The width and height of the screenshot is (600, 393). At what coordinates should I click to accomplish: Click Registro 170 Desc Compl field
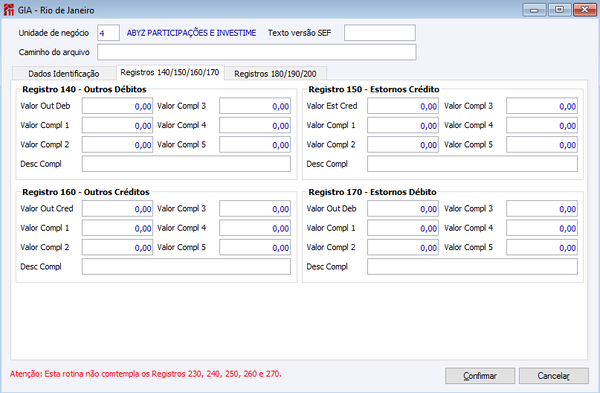(x=473, y=267)
